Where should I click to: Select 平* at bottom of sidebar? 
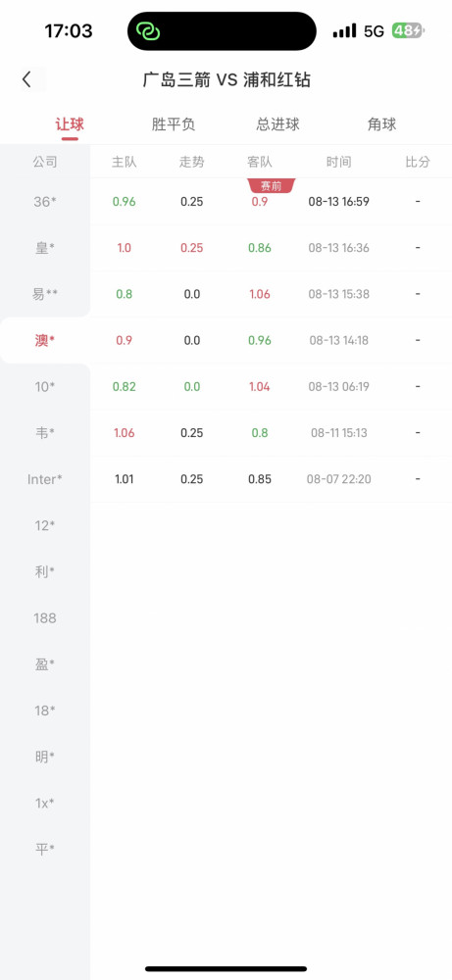[x=45, y=850]
